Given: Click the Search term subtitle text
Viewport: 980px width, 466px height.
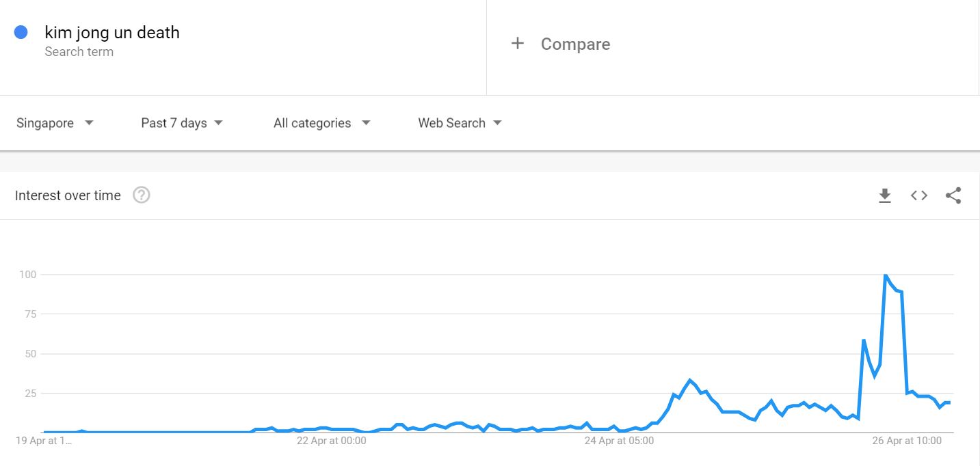Looking at the screenshot, I should point(79,52).
